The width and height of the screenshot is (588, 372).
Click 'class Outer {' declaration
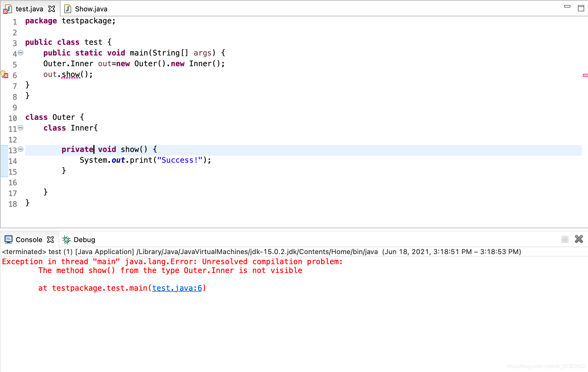pyautogui.click(x=55, y=117)
